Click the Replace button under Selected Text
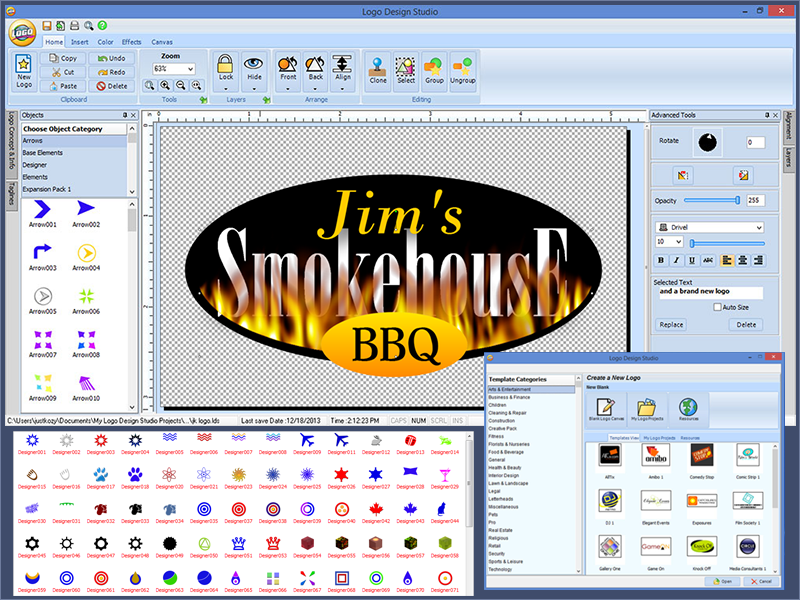 (671, 324)
